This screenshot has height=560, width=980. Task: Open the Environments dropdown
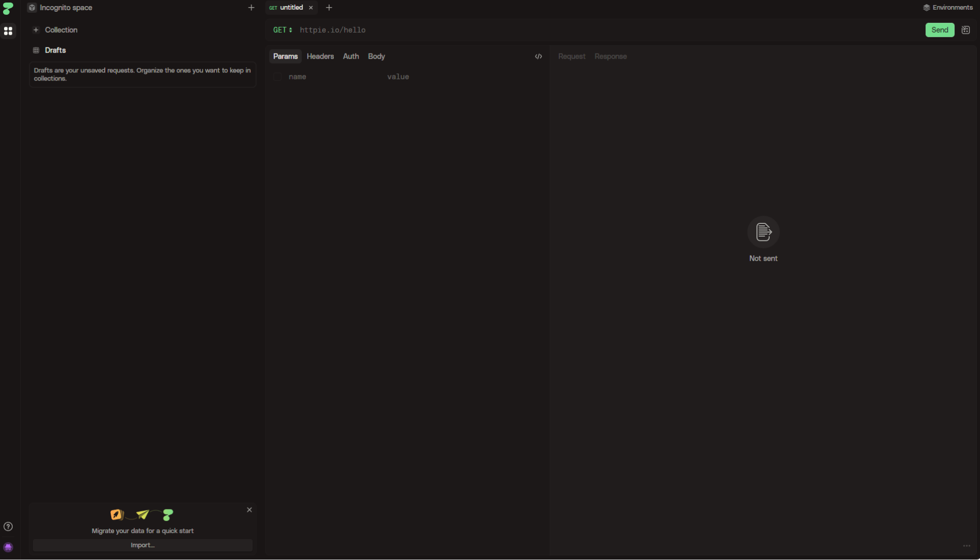(947, 8)
